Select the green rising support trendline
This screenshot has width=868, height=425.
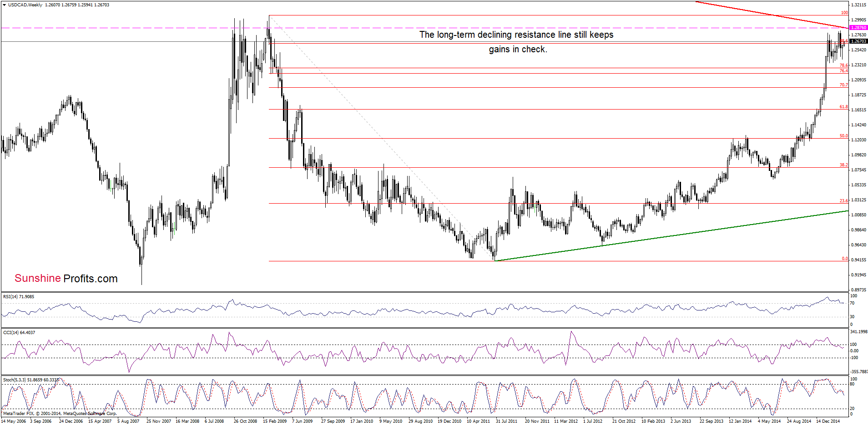[672, 236]
